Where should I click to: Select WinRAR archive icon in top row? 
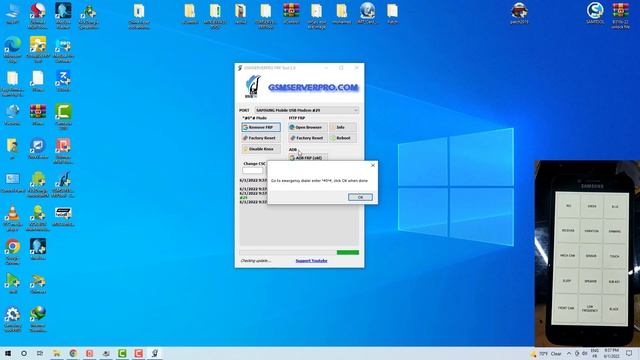click(x=291, y=13)
